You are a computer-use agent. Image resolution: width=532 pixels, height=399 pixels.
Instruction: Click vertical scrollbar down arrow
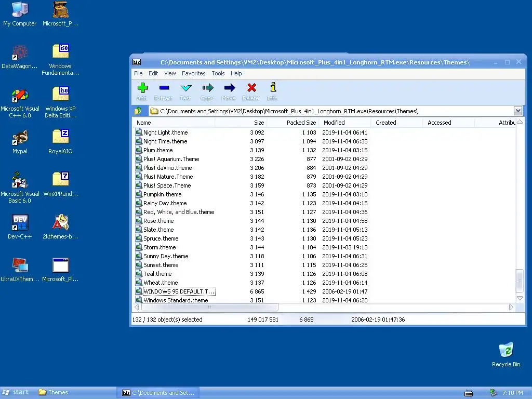click(520, 298)
